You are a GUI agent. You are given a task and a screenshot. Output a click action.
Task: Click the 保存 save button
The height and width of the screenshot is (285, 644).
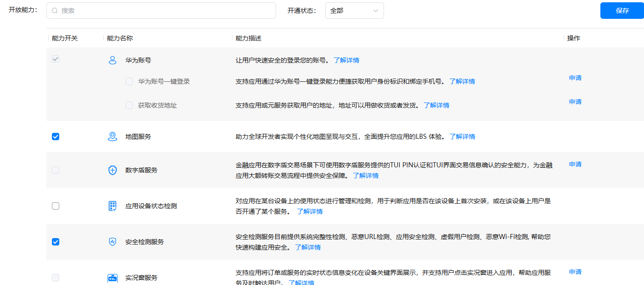point(622,11)
